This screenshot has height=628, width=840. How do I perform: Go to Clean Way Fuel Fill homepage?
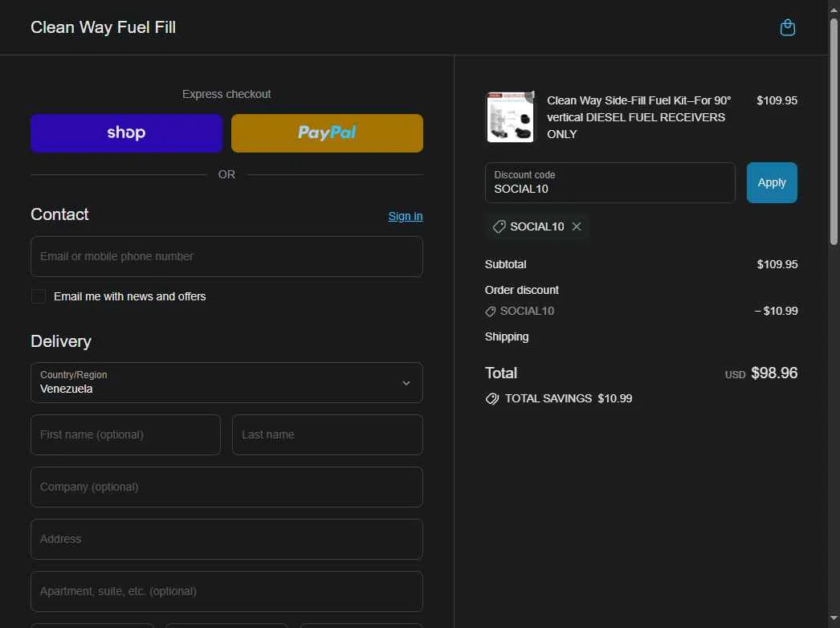click(104, 27)
